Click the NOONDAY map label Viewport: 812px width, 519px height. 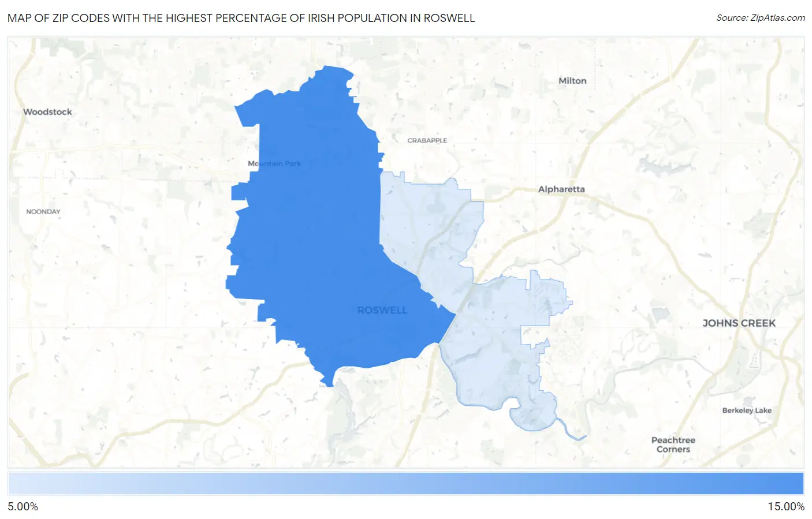click(43, 212)
